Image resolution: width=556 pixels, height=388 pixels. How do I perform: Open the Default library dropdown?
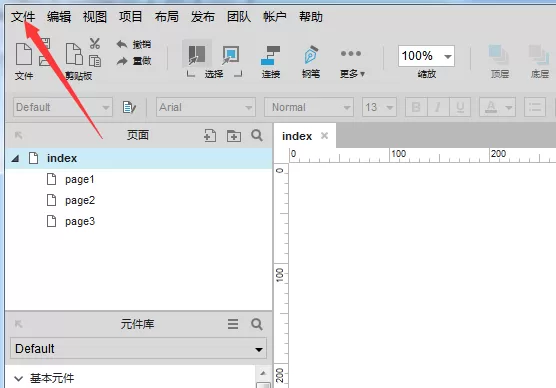[x=138, y=348]
